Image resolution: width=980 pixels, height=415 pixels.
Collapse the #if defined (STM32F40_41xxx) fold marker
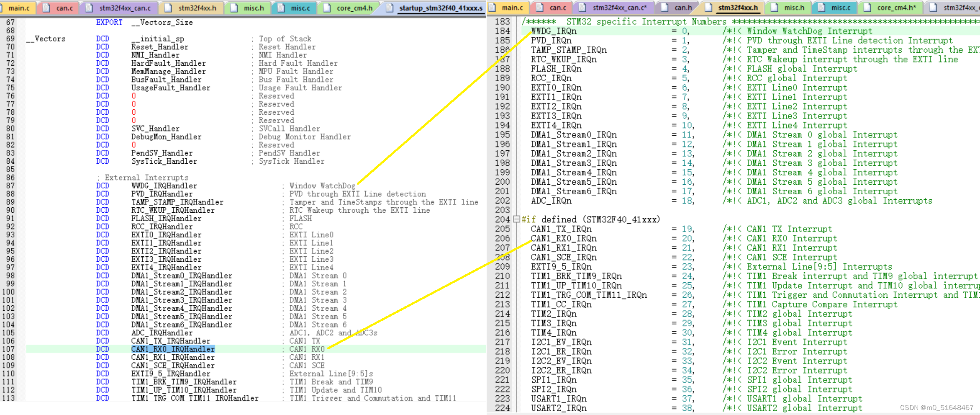[517, 219]
